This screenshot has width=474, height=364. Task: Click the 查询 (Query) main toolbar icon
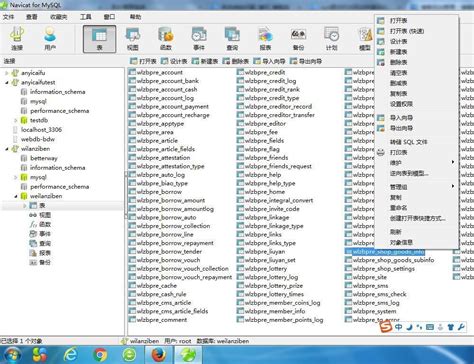[232, 39]
